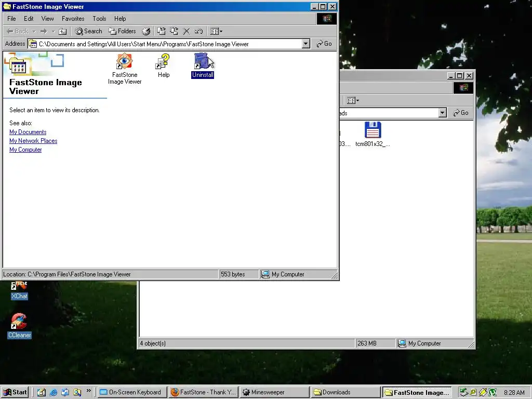The width and height of the screenshot is (532, 399).
Task: Click Show Desktop quick launch icon
Action: (42, 392)
